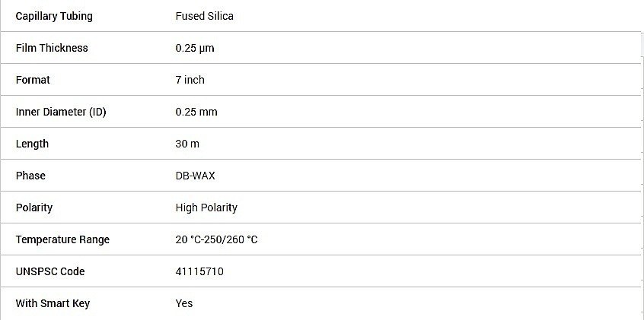This screenshot has width=644, height=320.
Task: Click the With Smart Key label
Action: [x=53, y=303]
